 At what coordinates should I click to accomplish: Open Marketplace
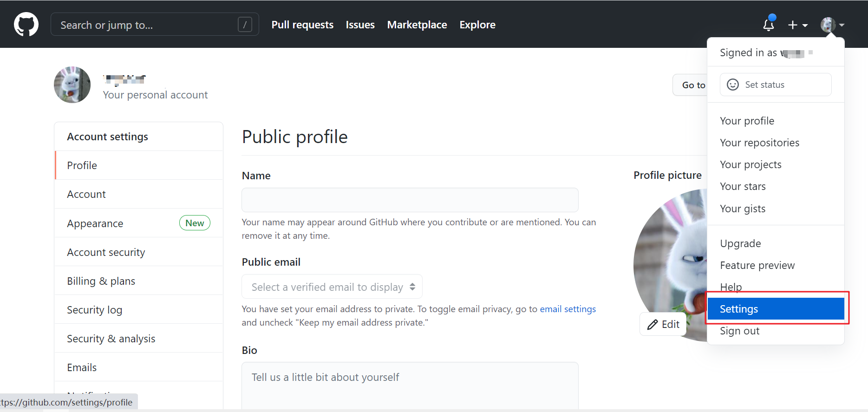pos(417,25)
